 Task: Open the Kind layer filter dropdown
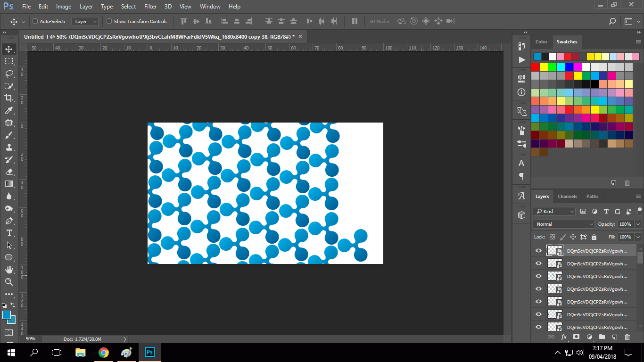(x=554, y=211)
